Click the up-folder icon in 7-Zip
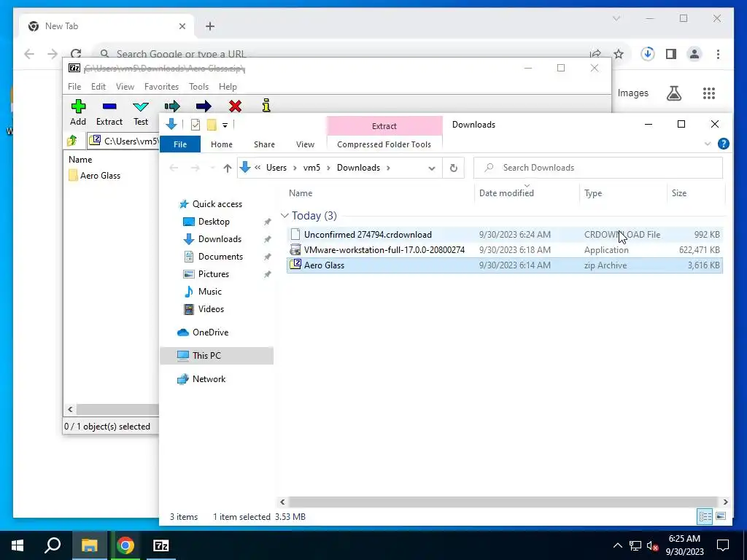The height and width of the screenshot is (560, 747). point(72,141)
